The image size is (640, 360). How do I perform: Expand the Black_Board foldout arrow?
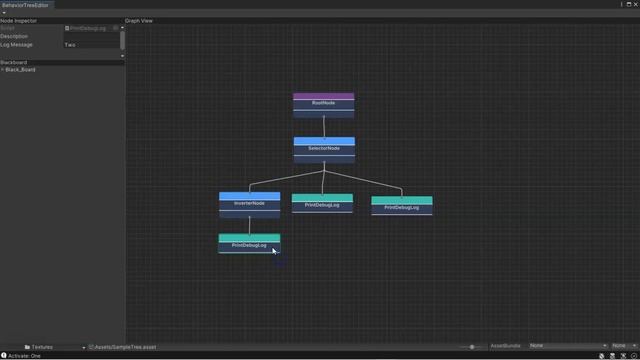click(2, 70)
